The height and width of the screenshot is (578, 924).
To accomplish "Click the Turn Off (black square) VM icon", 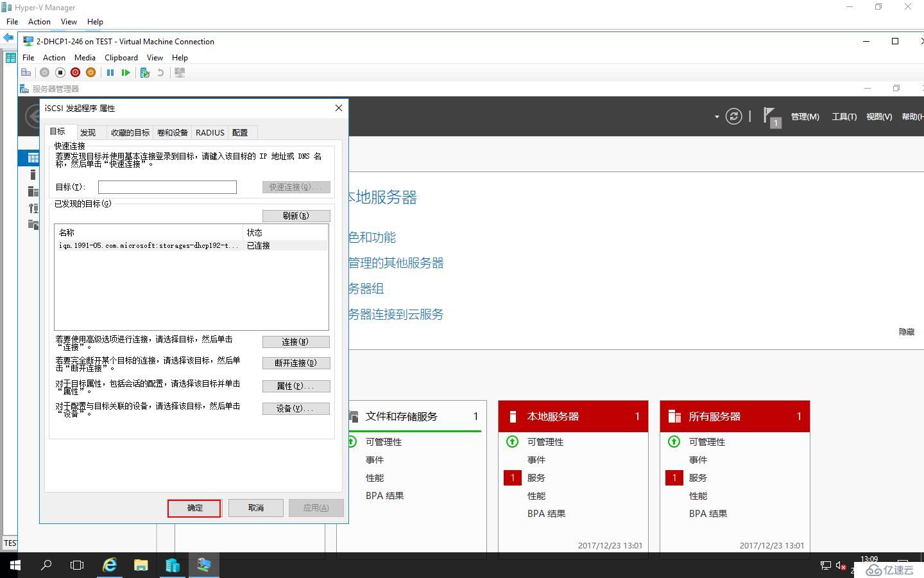I will tap(60, 73).
